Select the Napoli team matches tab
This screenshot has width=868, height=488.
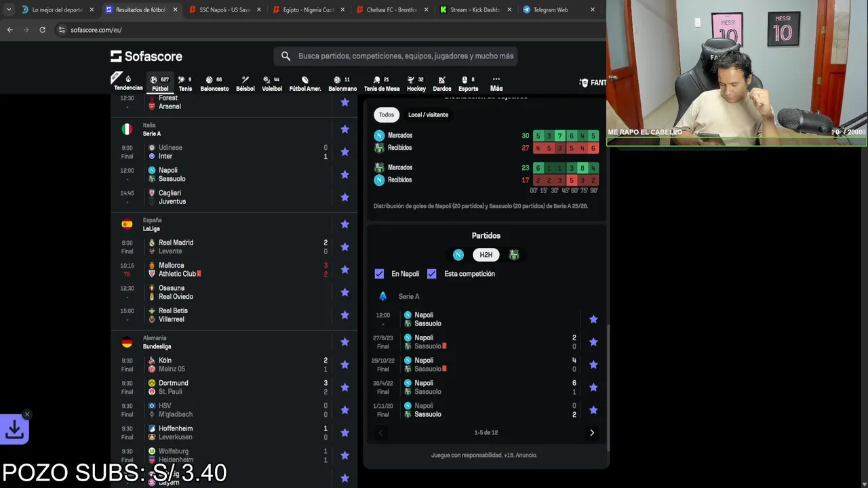[x=458, y=255]
